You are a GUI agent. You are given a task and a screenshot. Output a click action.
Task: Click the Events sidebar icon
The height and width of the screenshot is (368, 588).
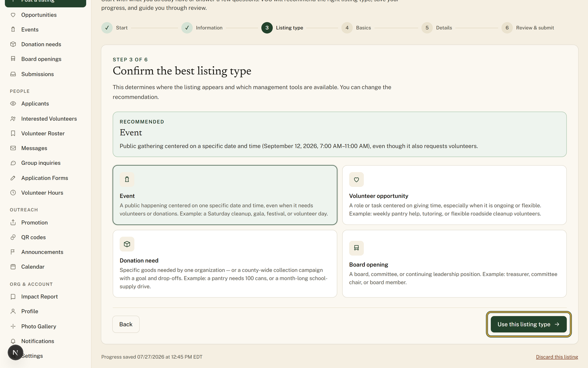(x=13, y=29)
